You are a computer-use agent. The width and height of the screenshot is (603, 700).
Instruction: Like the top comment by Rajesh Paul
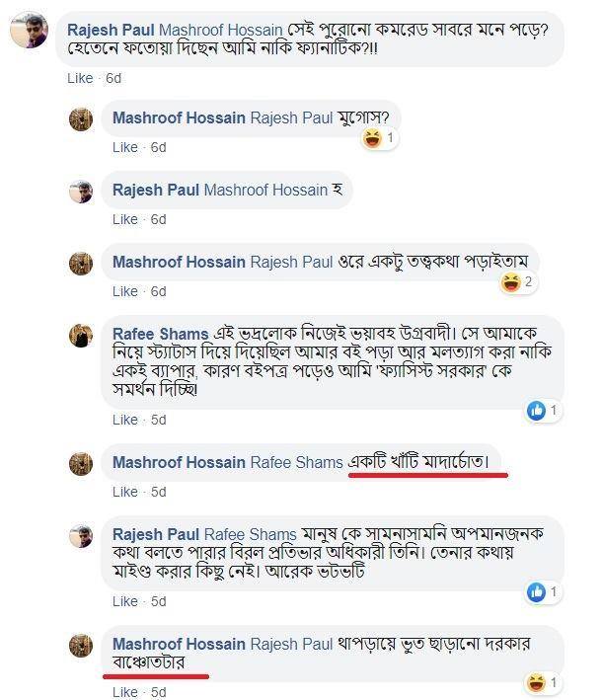[81, 78]
